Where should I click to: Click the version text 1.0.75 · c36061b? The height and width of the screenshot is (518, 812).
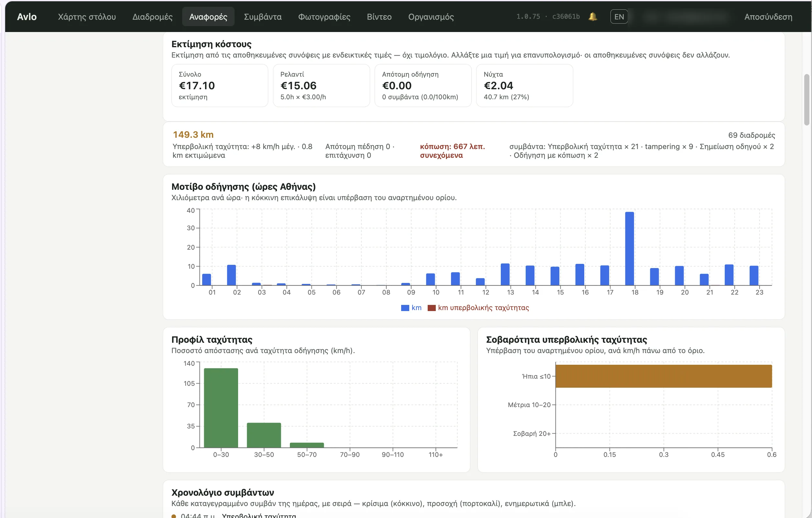548,16
